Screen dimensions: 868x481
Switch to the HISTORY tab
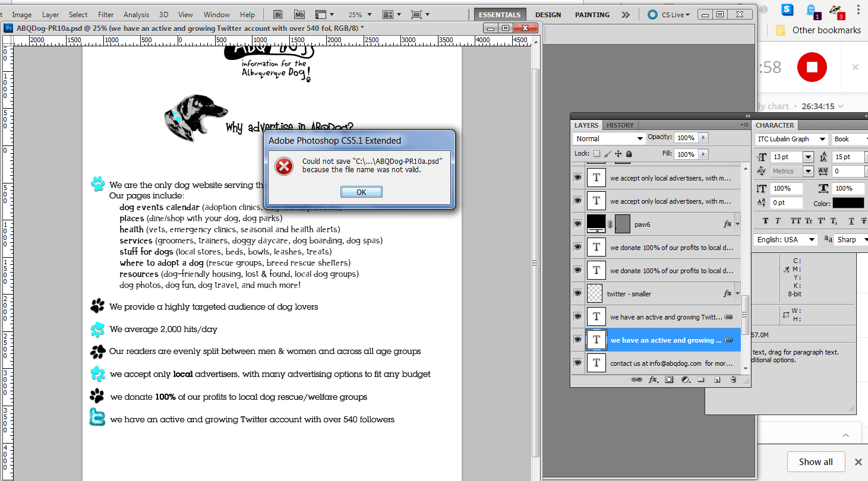(x=620, y=125)
